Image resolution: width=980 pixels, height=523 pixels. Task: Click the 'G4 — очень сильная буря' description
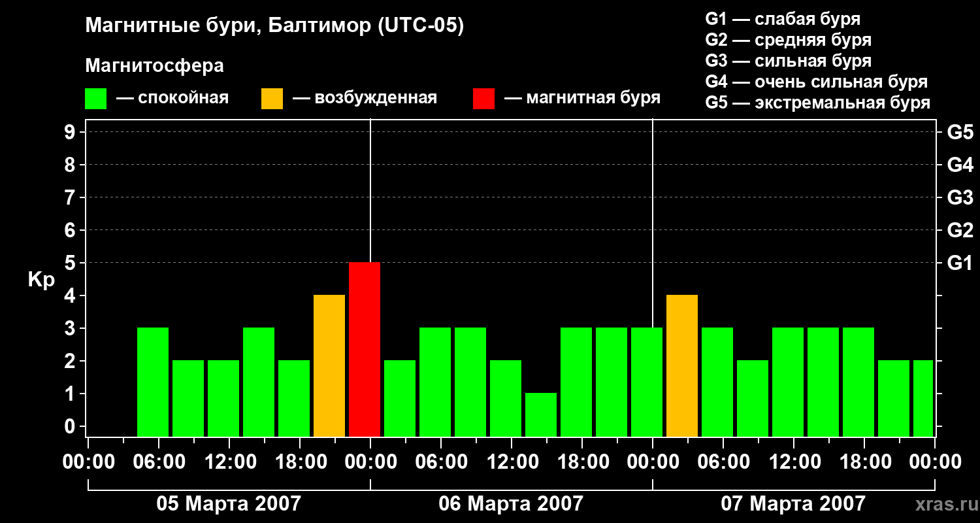tap(817, 82)
